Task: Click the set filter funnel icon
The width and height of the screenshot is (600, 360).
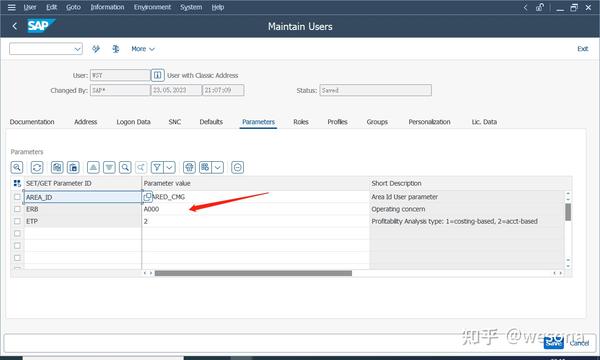Action: click(x=157, y=167)
